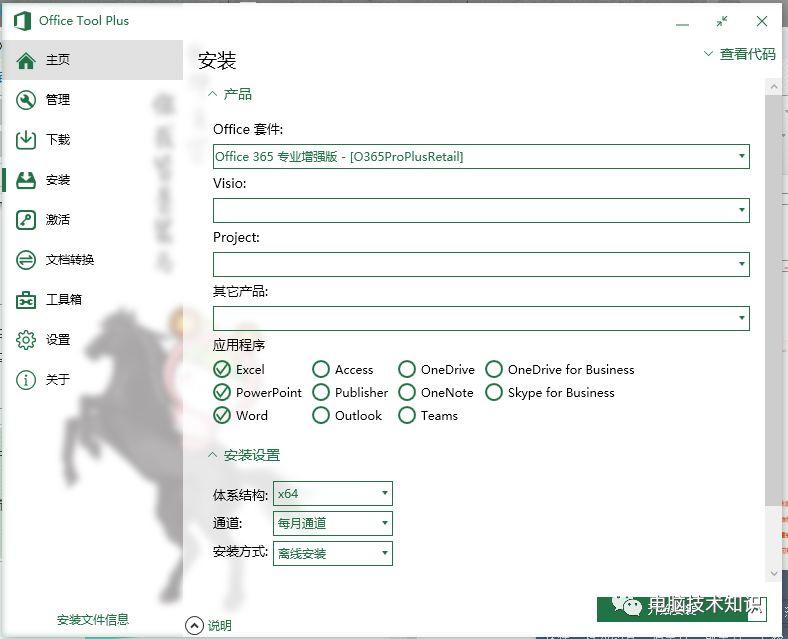The image size is (788, 639).
Task: Uncheck the Word application
Action: pyautogui.click(x=222, y=415)
